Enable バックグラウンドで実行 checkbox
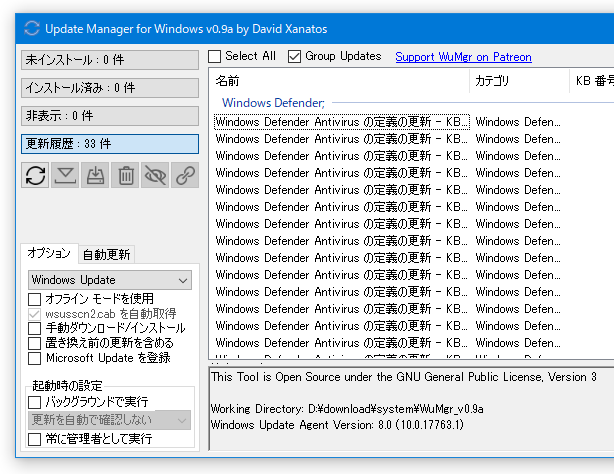 coord(34,402)
